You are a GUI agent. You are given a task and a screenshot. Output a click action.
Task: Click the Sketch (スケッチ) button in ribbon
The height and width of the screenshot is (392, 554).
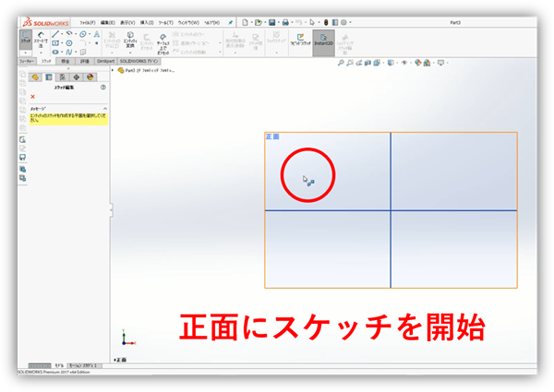(26, 38)
